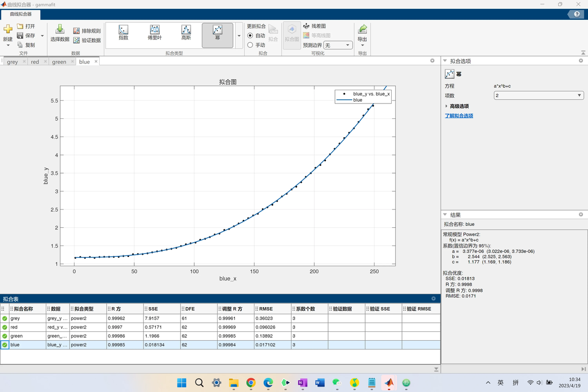
Task: Select the 指数 (Exponential) fit type
Action: (123, 32)
